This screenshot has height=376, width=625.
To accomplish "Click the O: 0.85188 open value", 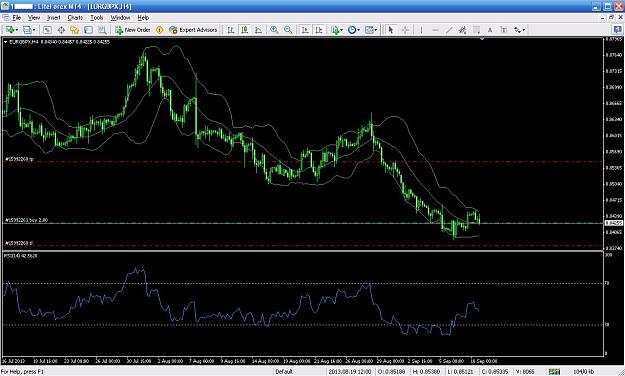I will click(x=391, y=372).
